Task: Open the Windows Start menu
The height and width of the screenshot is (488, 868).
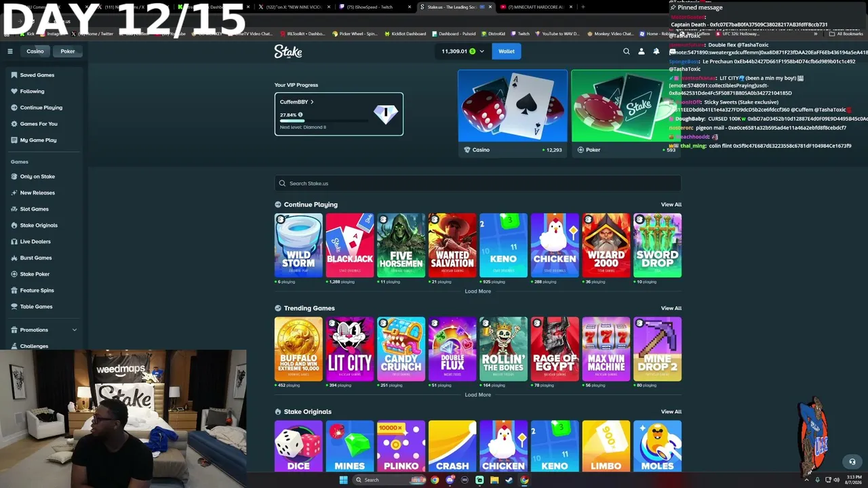Action: pyautogui.click(x=344, y=480)
